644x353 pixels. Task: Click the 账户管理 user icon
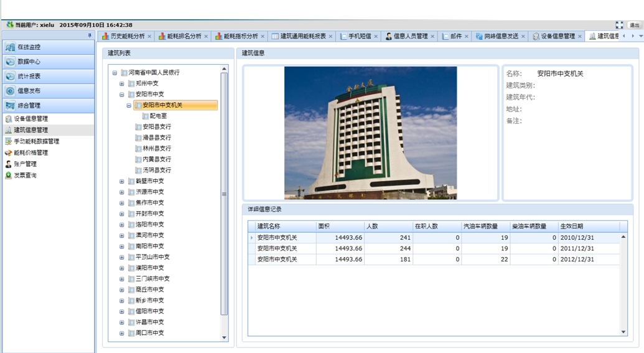click(8, 164)
